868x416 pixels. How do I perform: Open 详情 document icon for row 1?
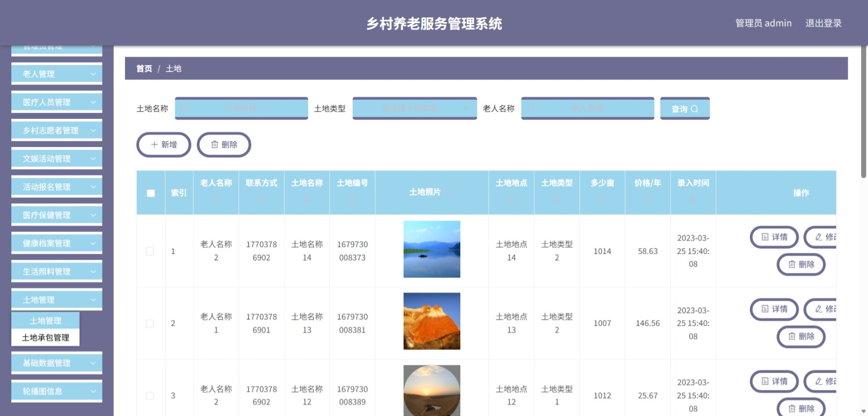pyautogui.click(x=765, y=237)
